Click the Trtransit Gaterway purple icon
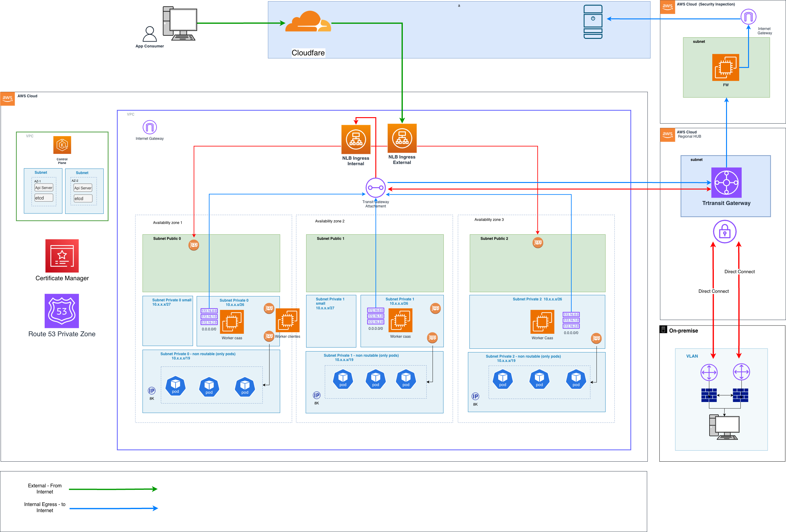The width and height of the screenshot is (786, 532). pos(726,183)
